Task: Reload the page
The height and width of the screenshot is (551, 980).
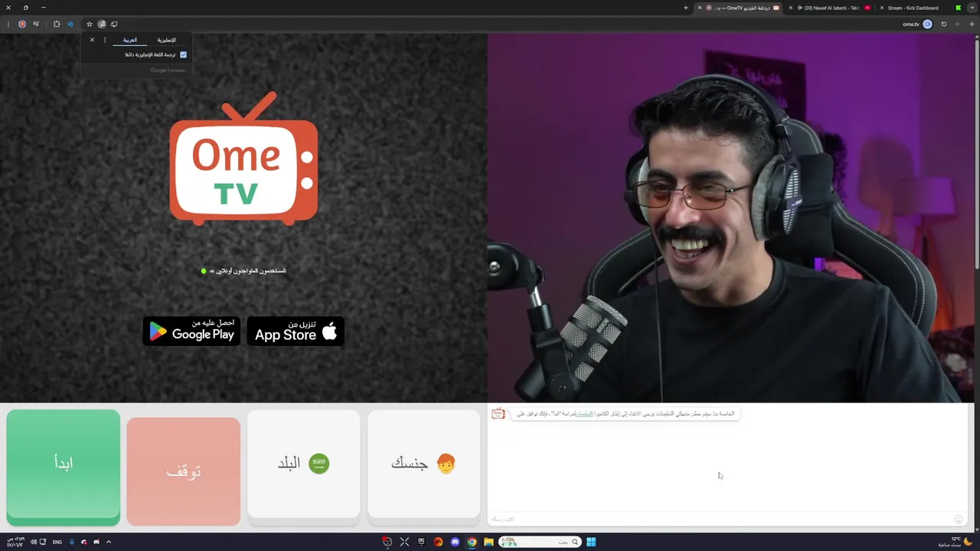Action: [944, 24]
